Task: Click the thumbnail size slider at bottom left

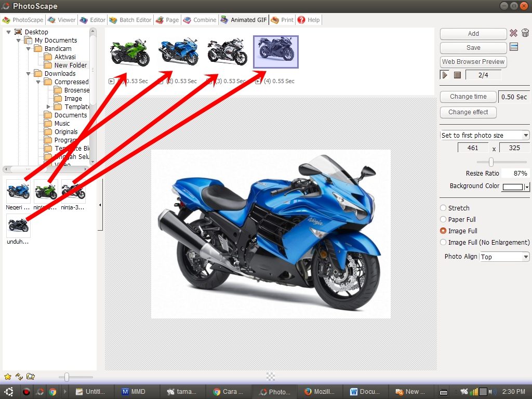Action: point(66,377)
